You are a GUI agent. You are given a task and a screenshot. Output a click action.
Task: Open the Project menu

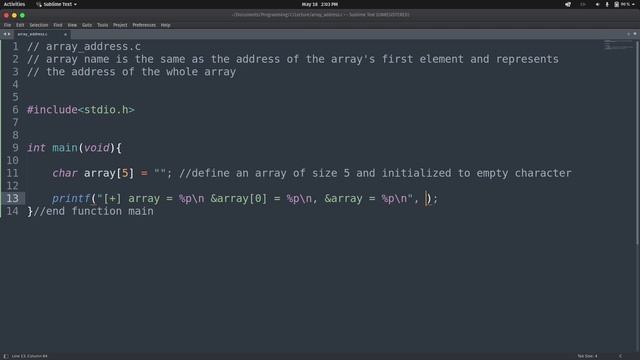[x=120, y=25]
